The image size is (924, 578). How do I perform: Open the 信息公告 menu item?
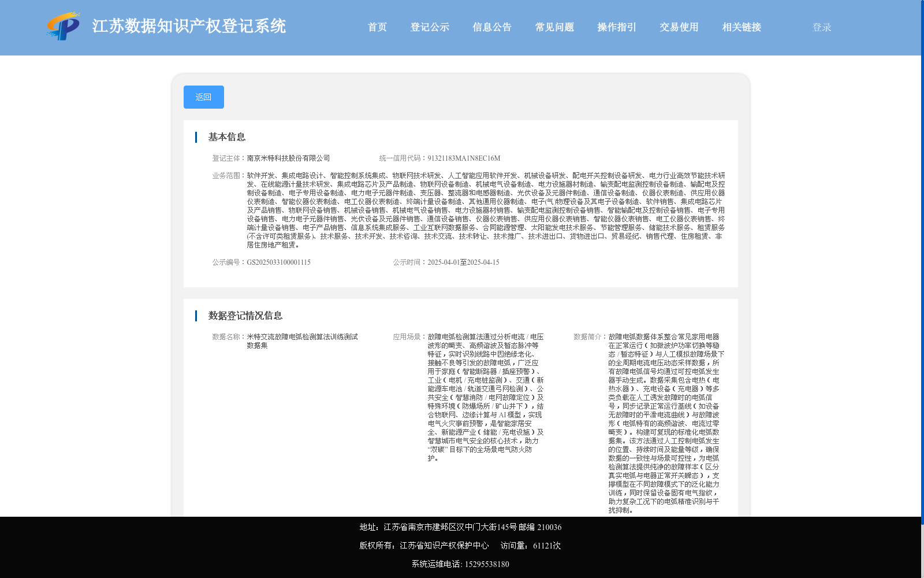pos(492,27)
